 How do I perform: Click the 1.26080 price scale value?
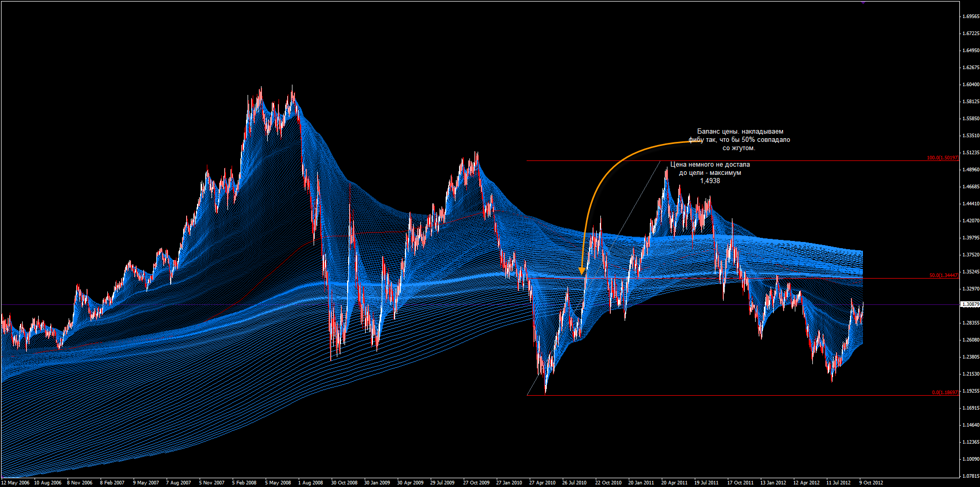pos(971,340)
